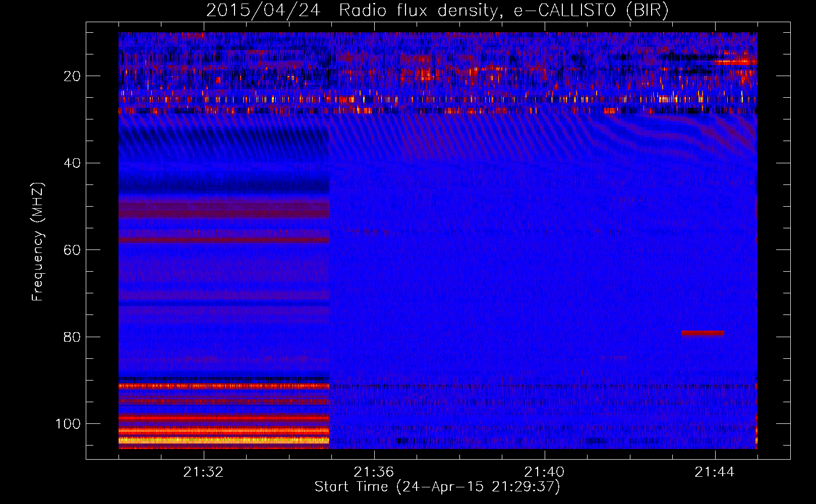Viewport: 816px width, 504px height.
Task: Click the 'Frequency (MHZ)' axis label
Action: (x=38, y=241)
